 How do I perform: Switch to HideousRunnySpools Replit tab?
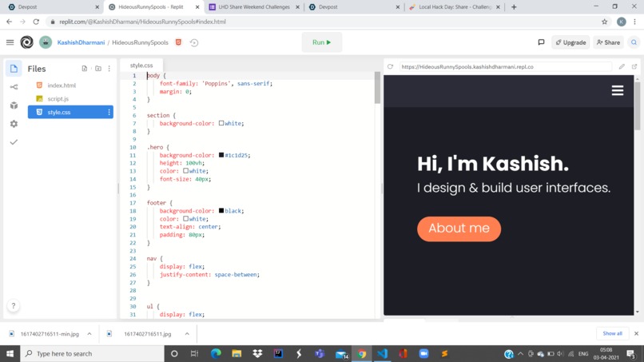[x=153, y=7]
